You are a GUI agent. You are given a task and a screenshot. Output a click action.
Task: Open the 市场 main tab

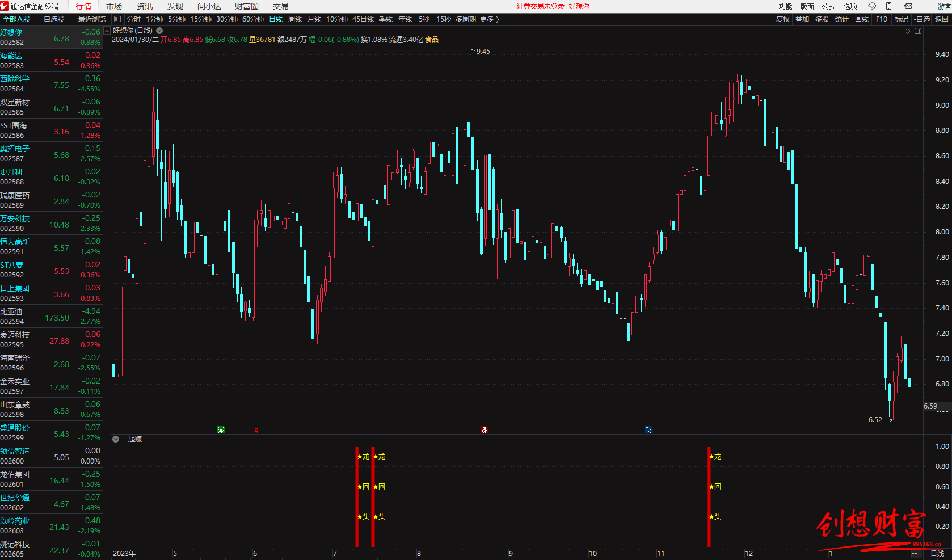[114, 6]
